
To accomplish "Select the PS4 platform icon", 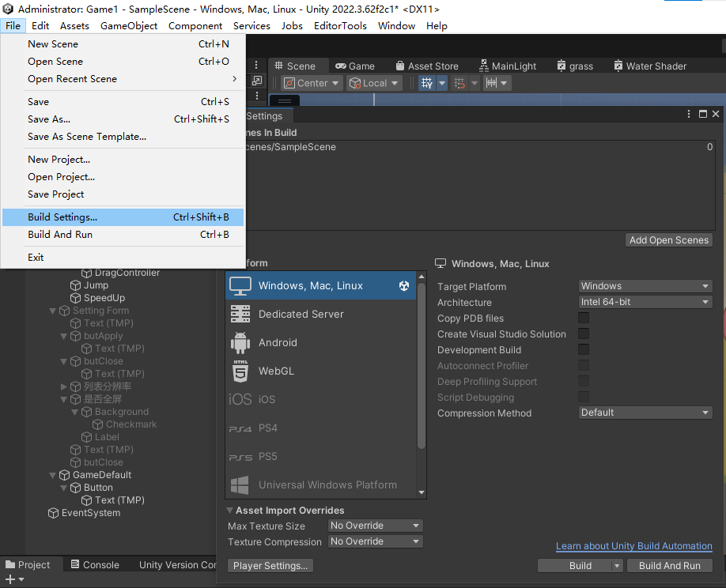I will (x=240, y=429).
